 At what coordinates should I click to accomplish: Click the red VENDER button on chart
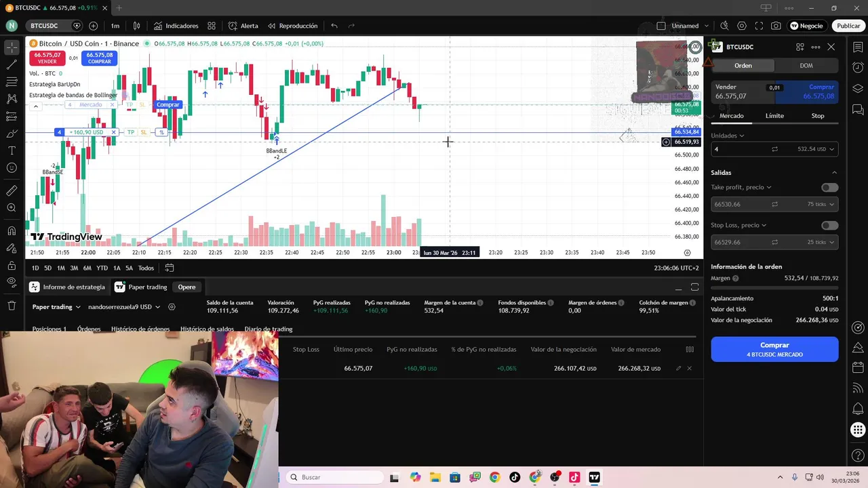point(47,58)
